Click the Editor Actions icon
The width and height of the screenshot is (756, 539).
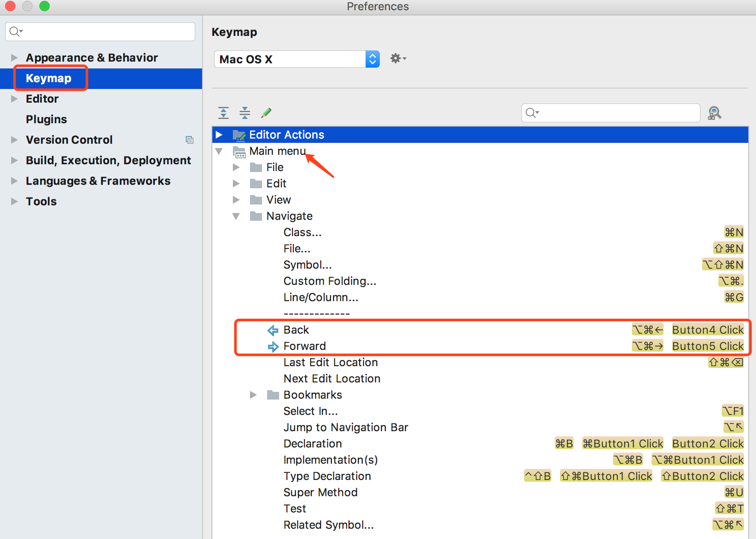pyautogui.click(x=239, y=134)
